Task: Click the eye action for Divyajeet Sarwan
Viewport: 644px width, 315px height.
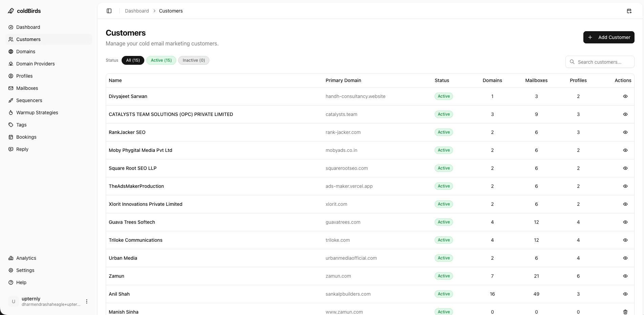Action: pos(625,96)
